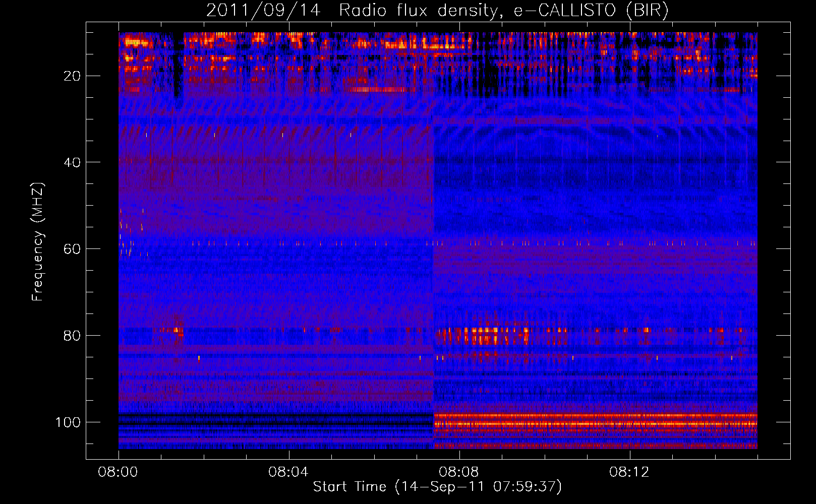Click the 20 frequency tick label
The image size is (816, 504).
pyautogui.click(x=72, y=76)
